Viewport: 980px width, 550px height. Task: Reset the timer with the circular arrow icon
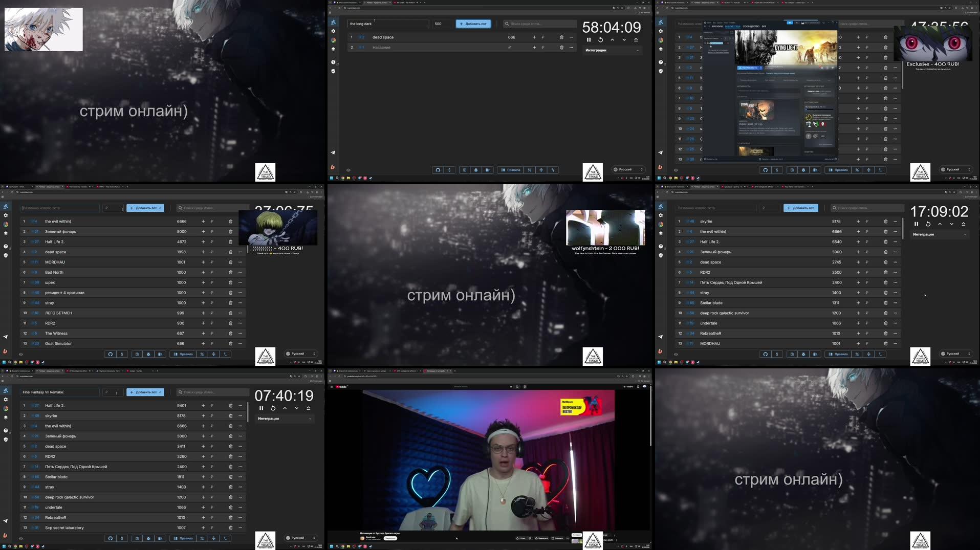click(600, 39)
